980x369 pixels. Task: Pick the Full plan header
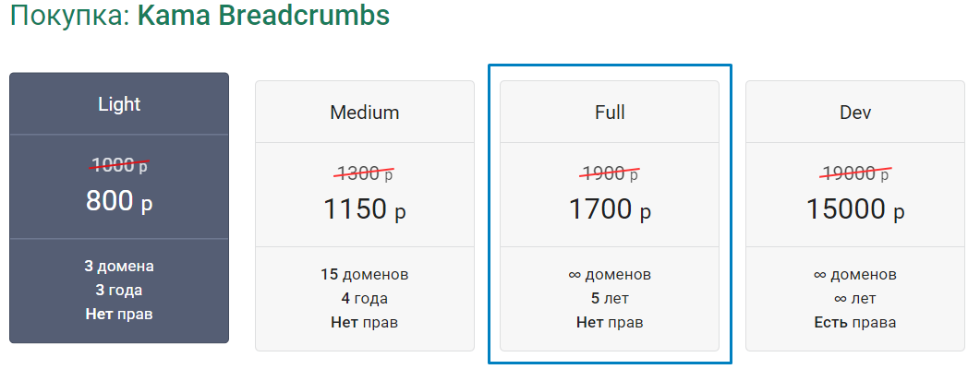tap(610, 113)
